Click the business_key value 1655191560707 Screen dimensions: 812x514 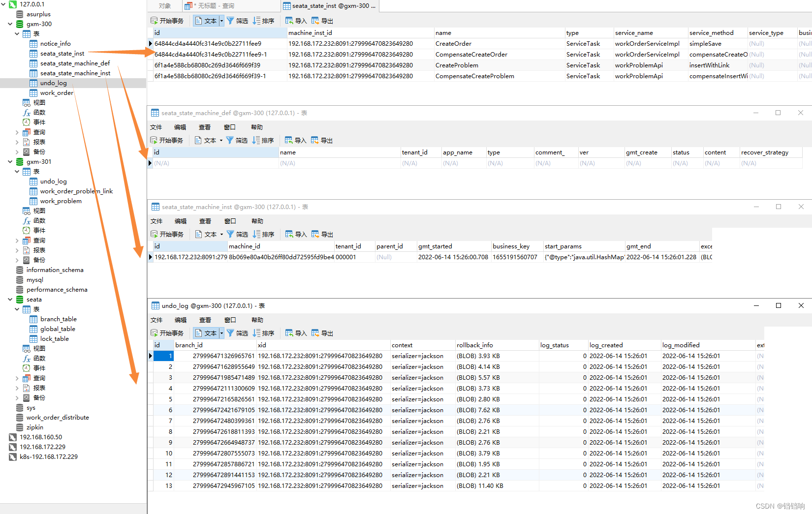click(517, 257)
